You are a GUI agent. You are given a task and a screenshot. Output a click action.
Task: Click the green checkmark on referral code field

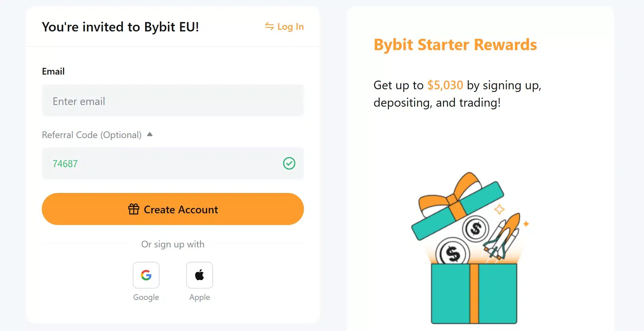(x=289, y=163)
